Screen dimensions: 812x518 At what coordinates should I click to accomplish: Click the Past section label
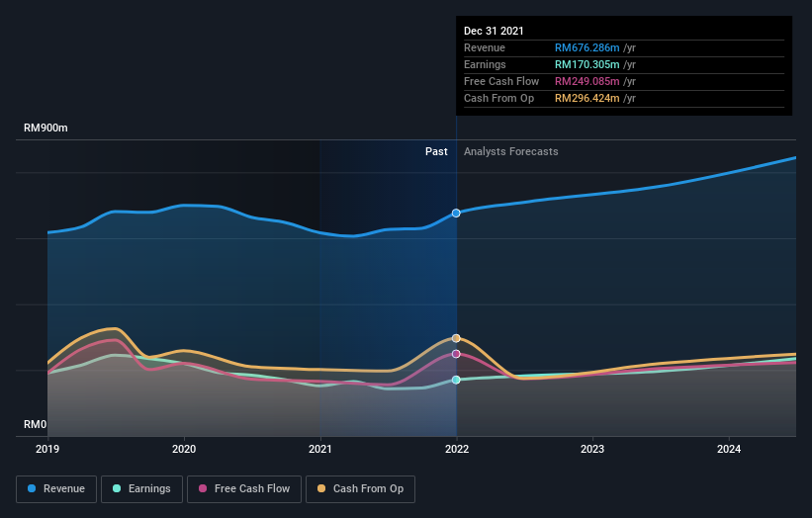tap(436, 151)
